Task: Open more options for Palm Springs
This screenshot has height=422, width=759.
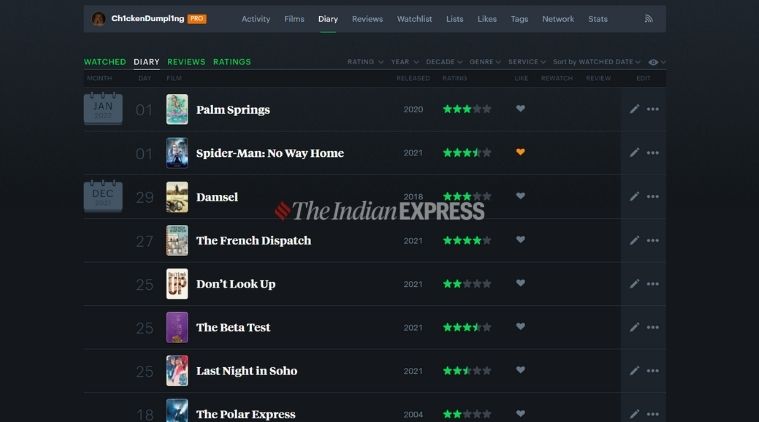Action: pos(653,109)
